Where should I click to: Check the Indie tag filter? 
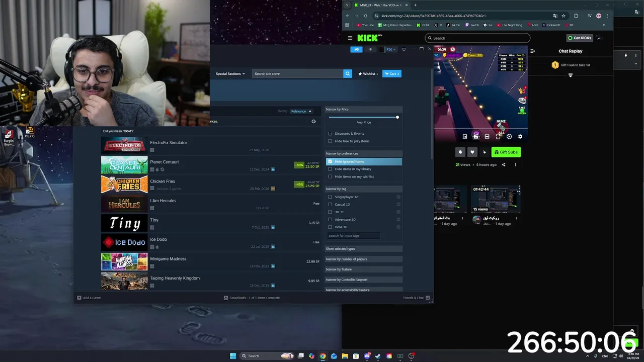click(x=330, y=227)
